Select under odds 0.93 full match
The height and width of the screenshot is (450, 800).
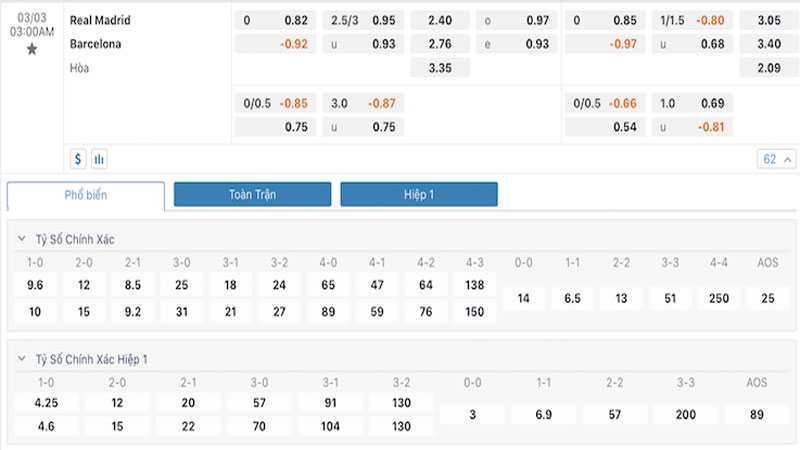(x=363, y=44)
